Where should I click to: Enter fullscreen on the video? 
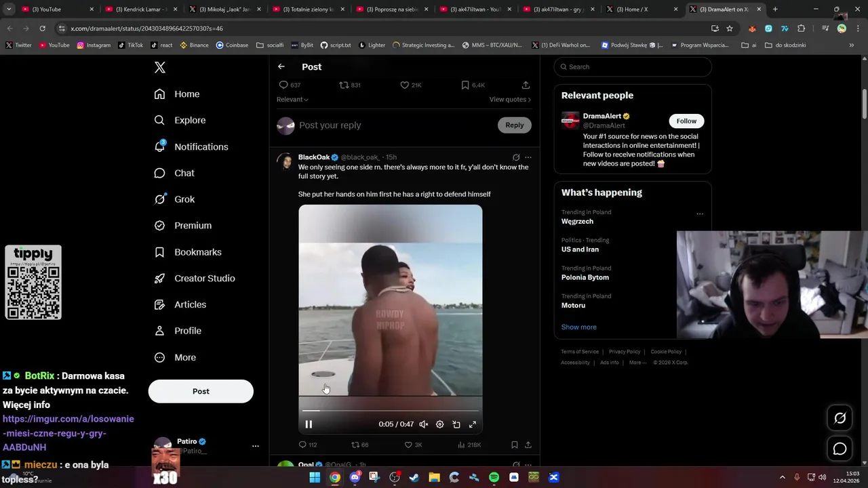pyautogui.click(x=473, y=424)
